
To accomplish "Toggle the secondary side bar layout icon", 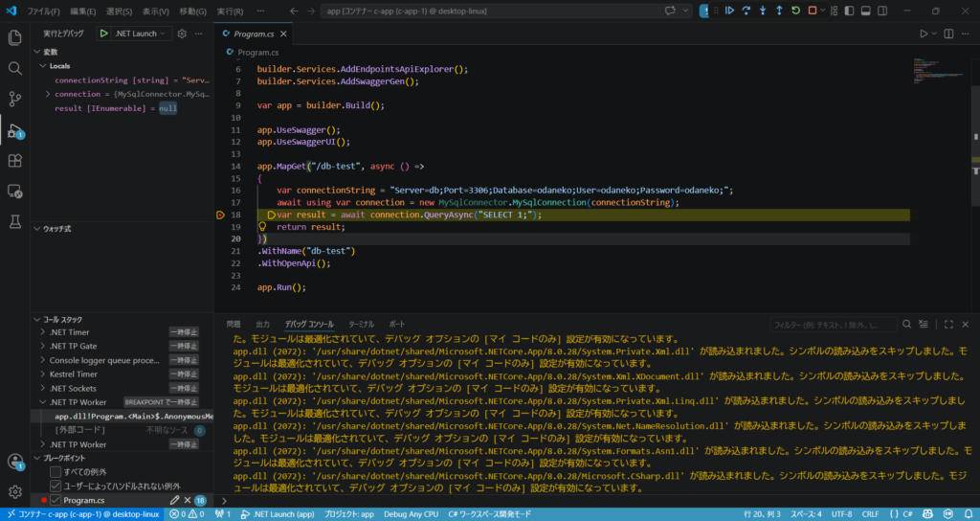I will tap(882, 11).
